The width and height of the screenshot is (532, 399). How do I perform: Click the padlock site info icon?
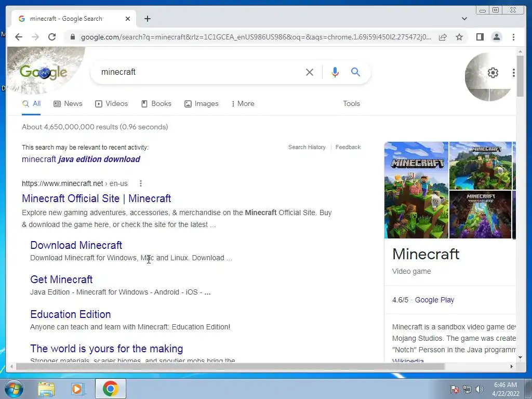72,37
